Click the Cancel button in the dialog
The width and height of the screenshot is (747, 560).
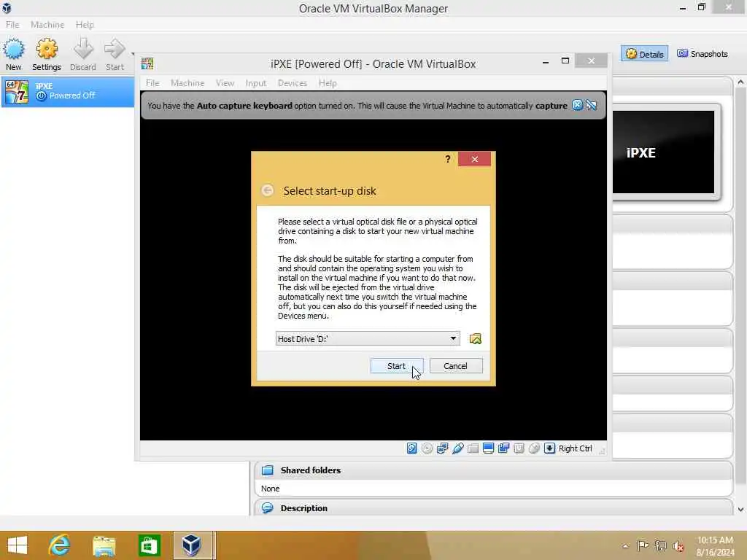pyautogui.click(x=455, y=366)
